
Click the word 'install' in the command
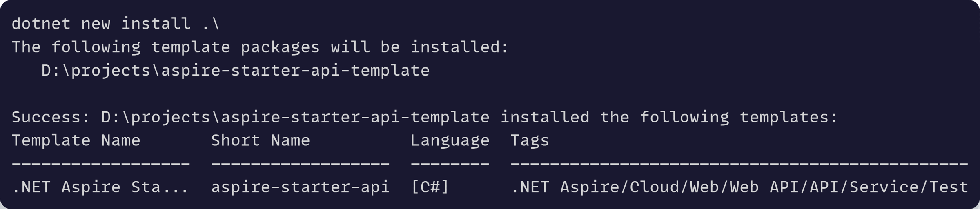pos(156,24)
